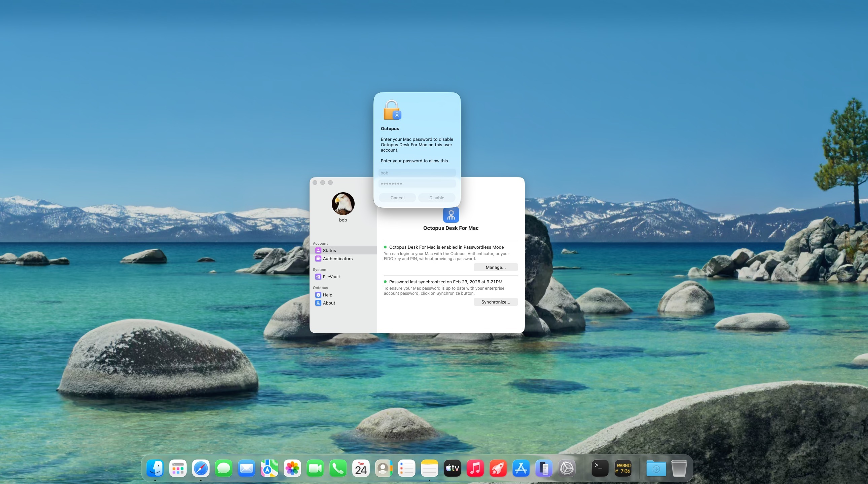Click "Enter your password to allow this." text
868x484 pixels.
pyautogui.click(x=415, y=161)
